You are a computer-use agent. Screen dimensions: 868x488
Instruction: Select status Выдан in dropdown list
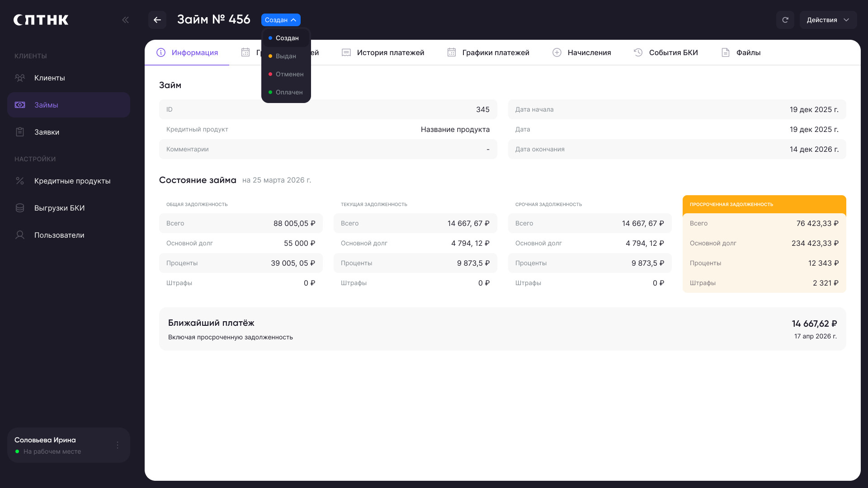(x=286, y=56)
